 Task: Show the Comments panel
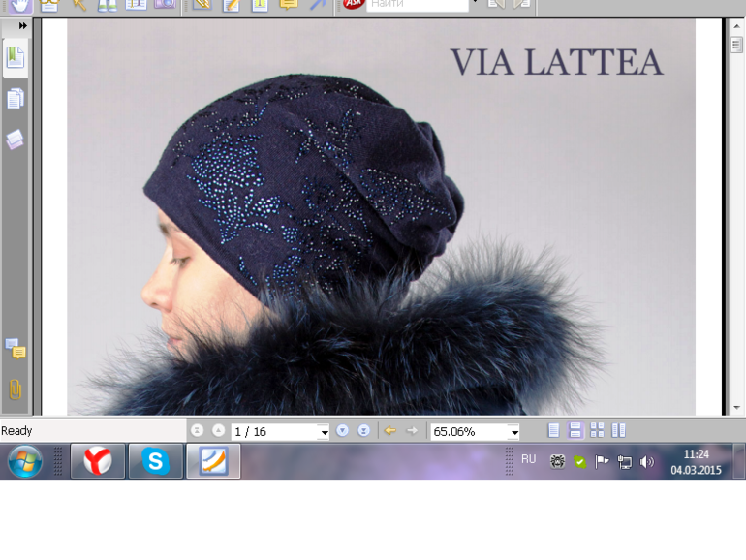tap(16, 349)
